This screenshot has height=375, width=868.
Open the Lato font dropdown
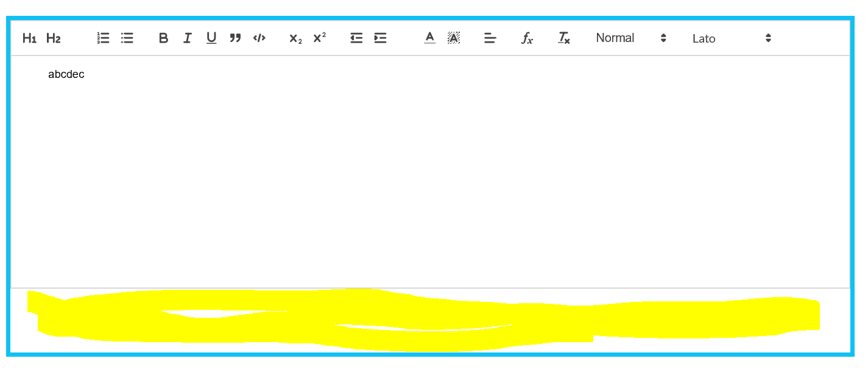click(732, 38)
